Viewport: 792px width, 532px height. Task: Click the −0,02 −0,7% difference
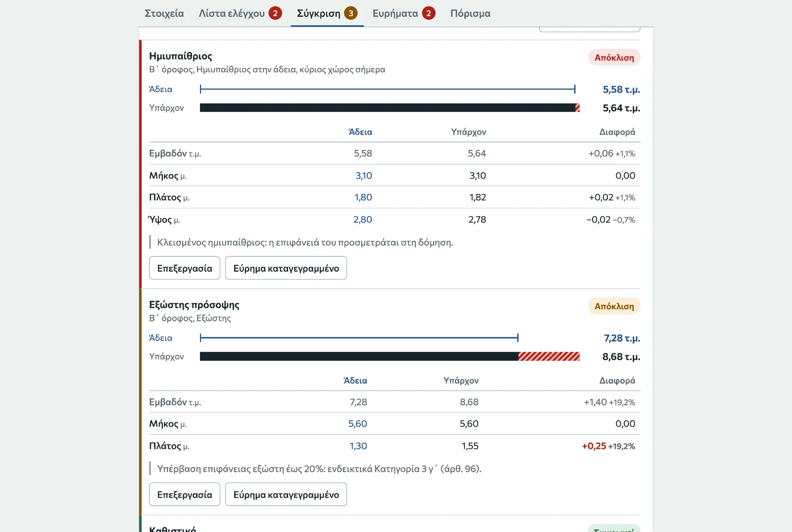tap(611, 220)
